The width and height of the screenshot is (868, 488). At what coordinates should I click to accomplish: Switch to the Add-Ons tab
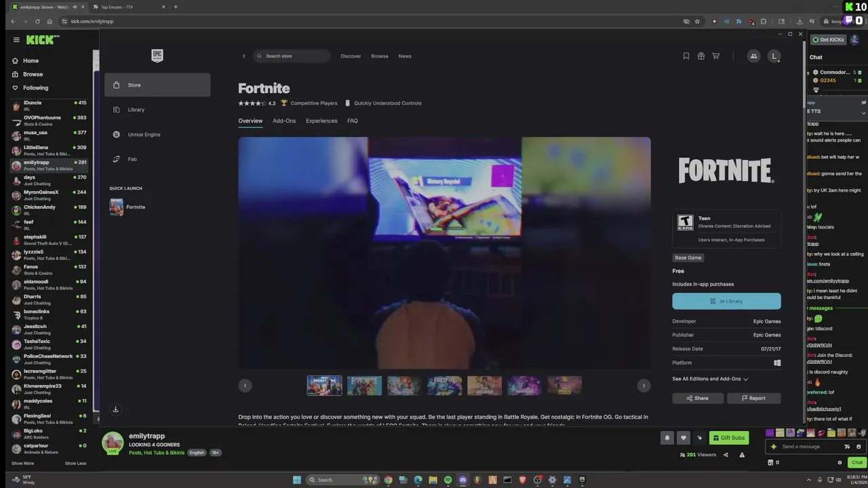(284, 121)
